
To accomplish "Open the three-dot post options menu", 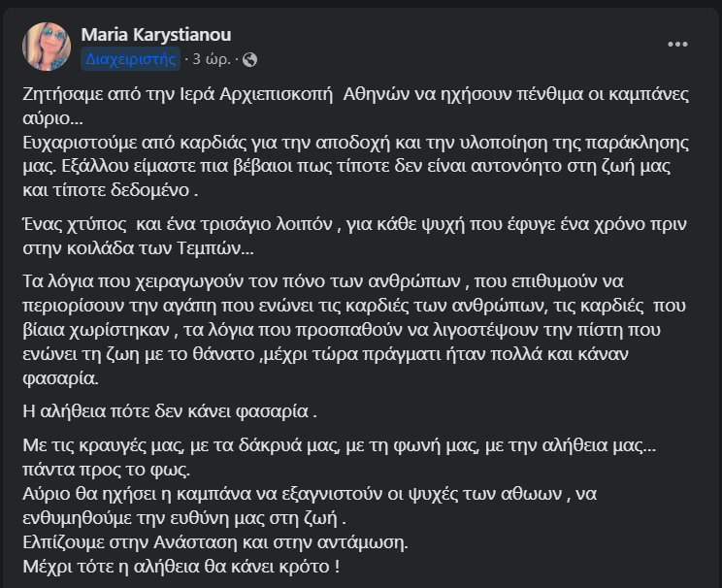I will (677, 45).
